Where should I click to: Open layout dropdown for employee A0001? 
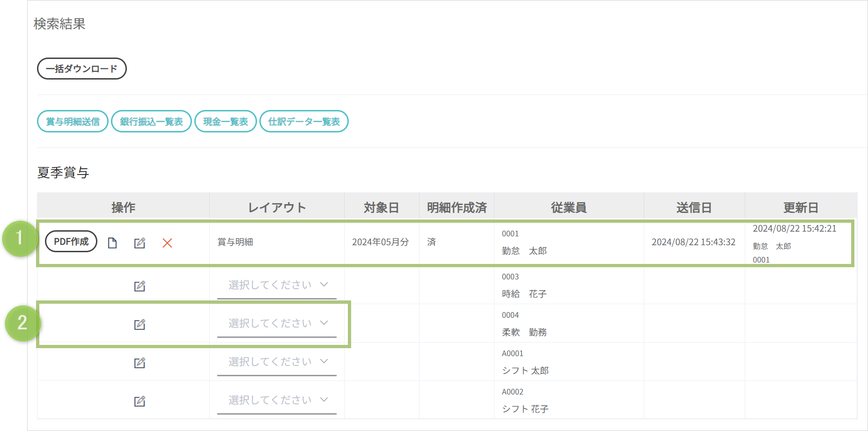pos(277,362)
